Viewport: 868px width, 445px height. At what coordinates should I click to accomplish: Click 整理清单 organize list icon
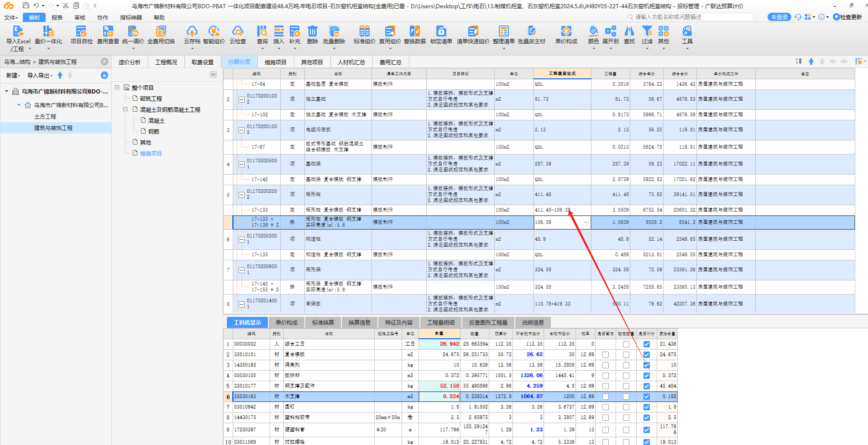[x=504, y=31]
